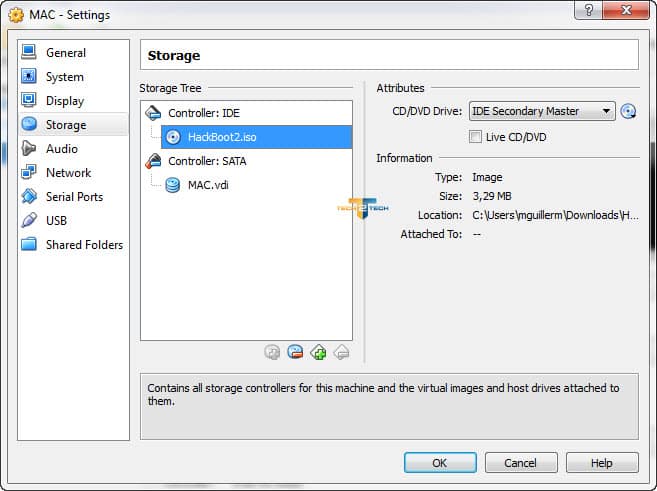Viewport: 657px width, 491px height.
Task: Switch to the Network settings category
Action: (x=68, y=173)
